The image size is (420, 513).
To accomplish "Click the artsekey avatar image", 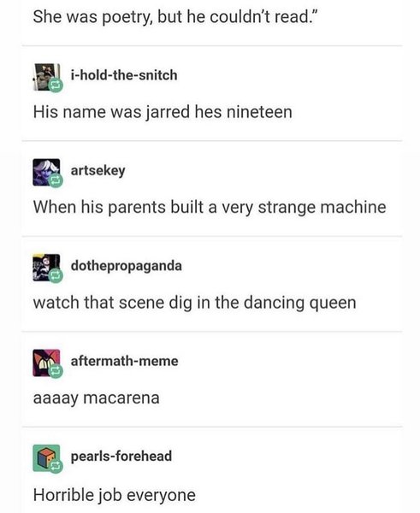I will [46, 172].
